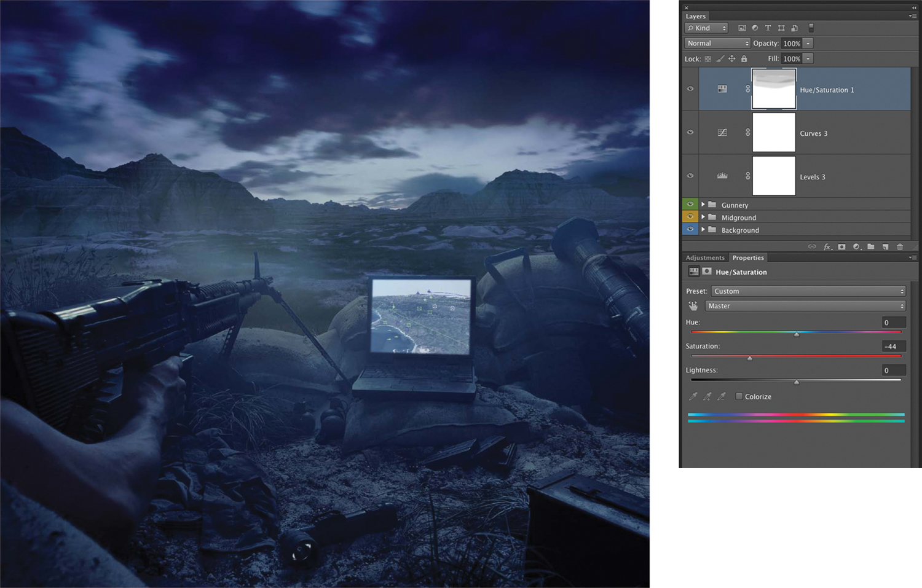Click adjustment icon in Properties header
This screenshot has width=922, height=588.
[694, 272]
